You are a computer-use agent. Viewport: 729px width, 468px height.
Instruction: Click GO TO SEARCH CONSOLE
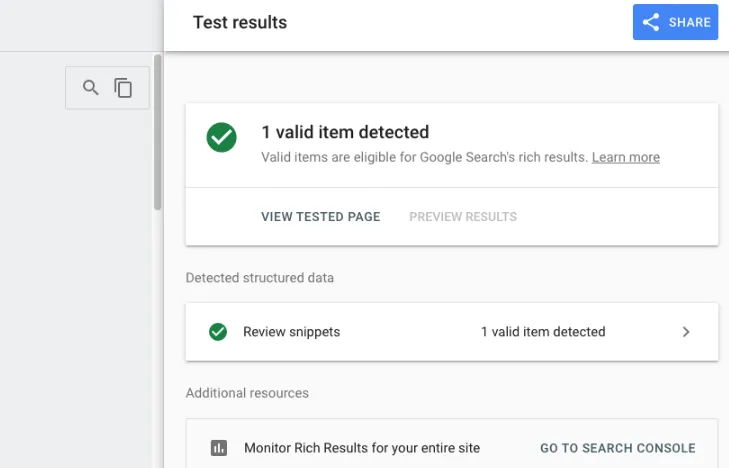pyautogui.click(x=618, y=448)
